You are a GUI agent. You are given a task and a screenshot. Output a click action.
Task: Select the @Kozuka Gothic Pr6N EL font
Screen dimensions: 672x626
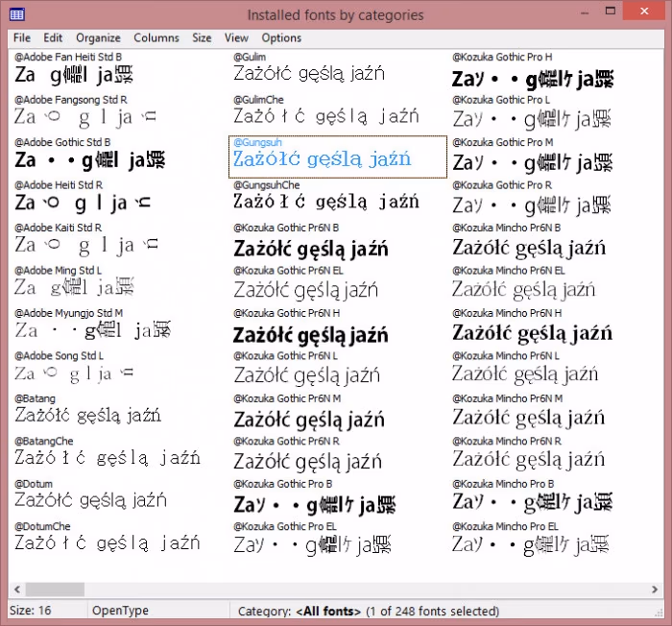pyautogui.click(x=338, y=284)
